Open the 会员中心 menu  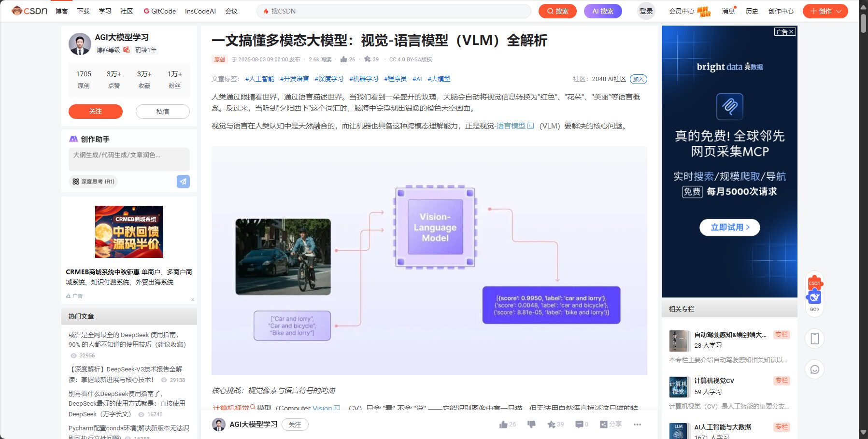pyautogui.click(x=681, y=11)
